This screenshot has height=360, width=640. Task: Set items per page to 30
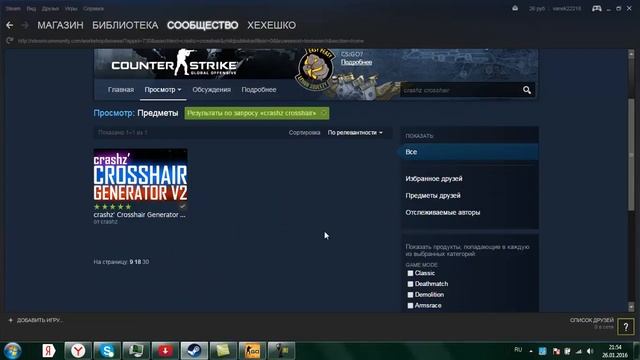[146, 262]
